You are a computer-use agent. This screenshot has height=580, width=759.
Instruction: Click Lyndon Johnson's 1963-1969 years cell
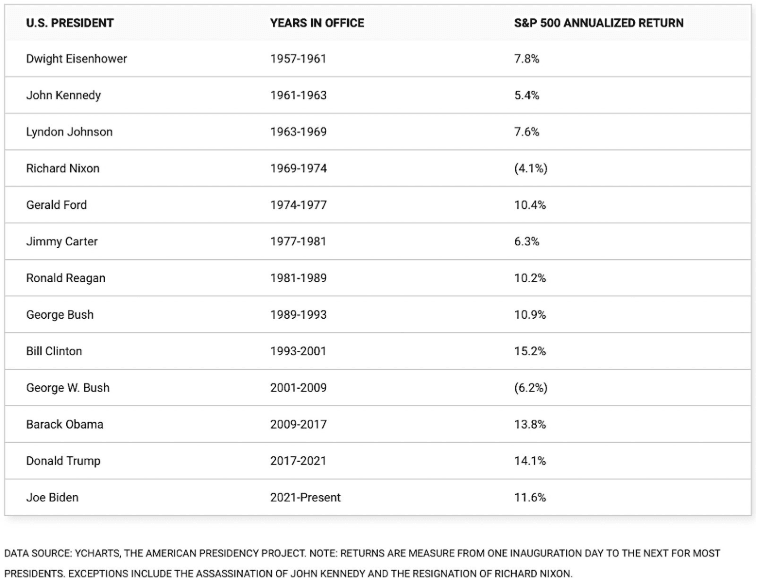point(298,132)
